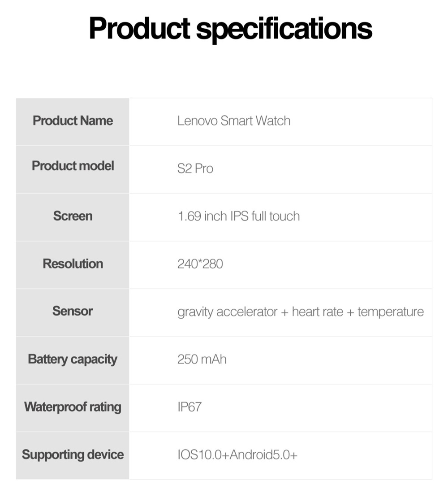Select the Product Name label cell
This screenshot has width=448, height=498.
point(73,121)
